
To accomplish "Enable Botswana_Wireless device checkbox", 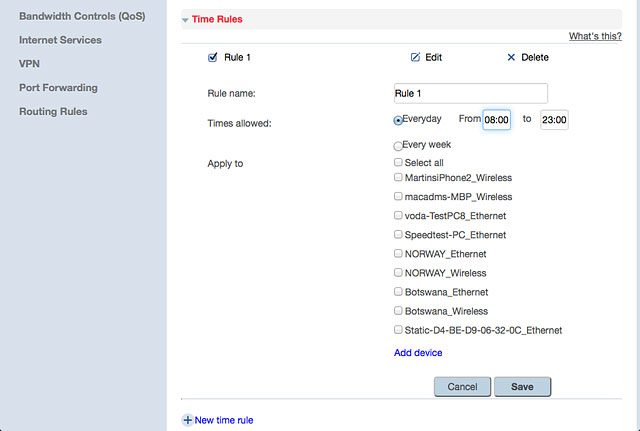I will 398,311.
